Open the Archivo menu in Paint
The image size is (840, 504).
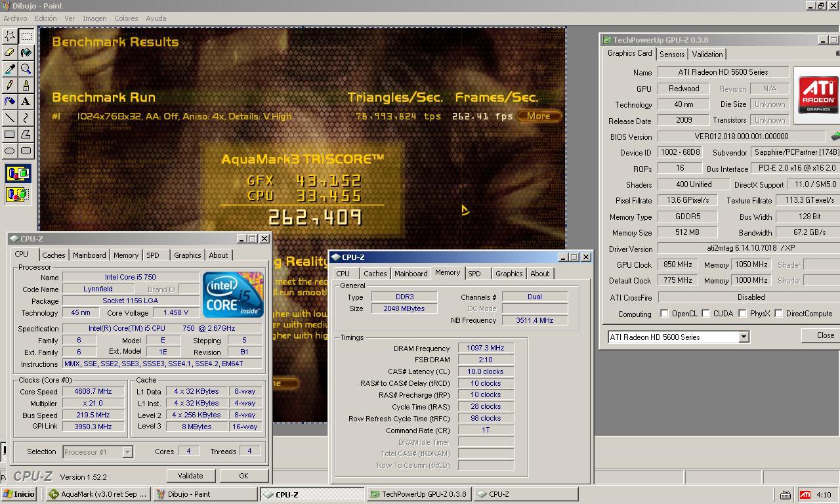(x=15, y=18)
